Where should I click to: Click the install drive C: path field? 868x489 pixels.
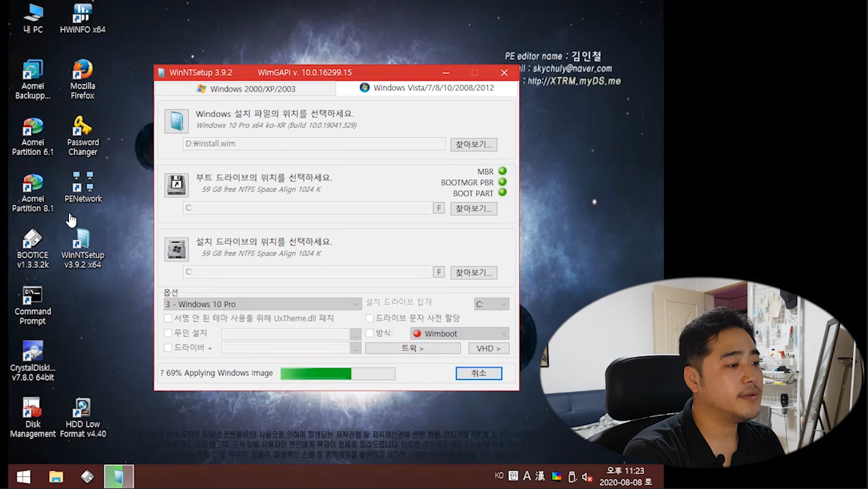click(308, 272)
